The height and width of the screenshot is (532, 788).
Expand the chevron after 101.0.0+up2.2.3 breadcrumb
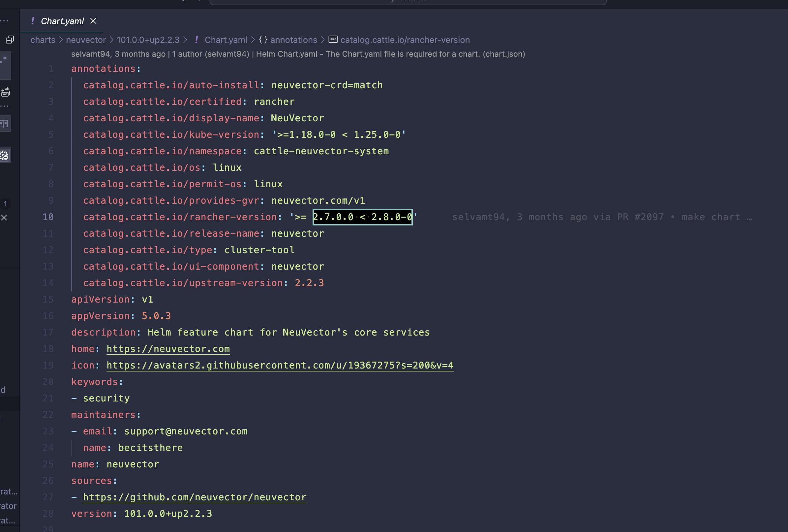[186, 40]
